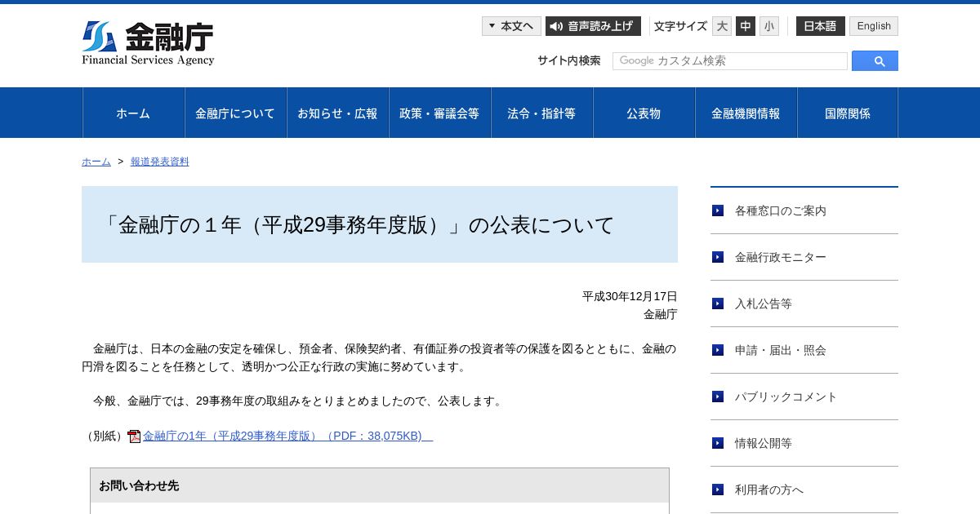980x514 pixels.
Task: Open the 金融機関情報 navigation menu
Action: coord(746,113)
